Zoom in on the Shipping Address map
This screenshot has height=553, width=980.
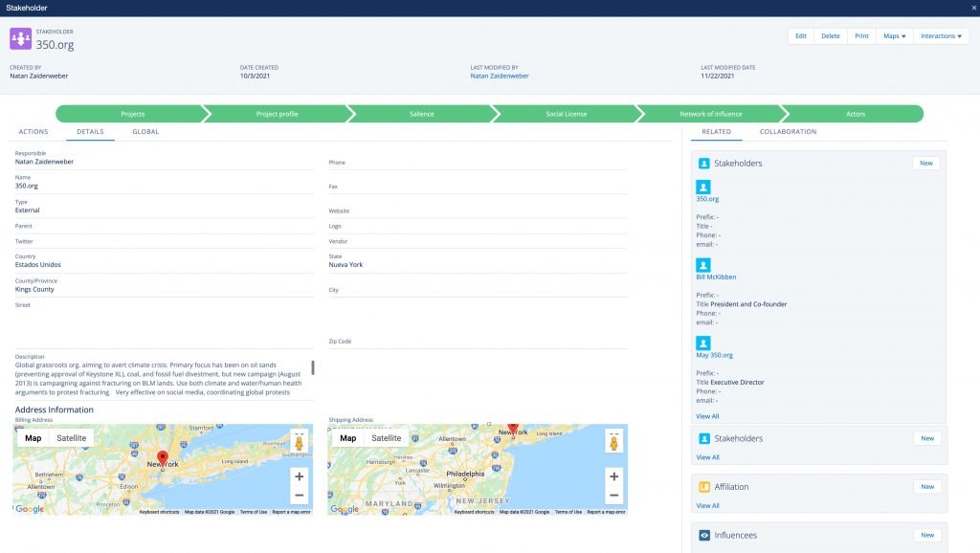point(613,476)
